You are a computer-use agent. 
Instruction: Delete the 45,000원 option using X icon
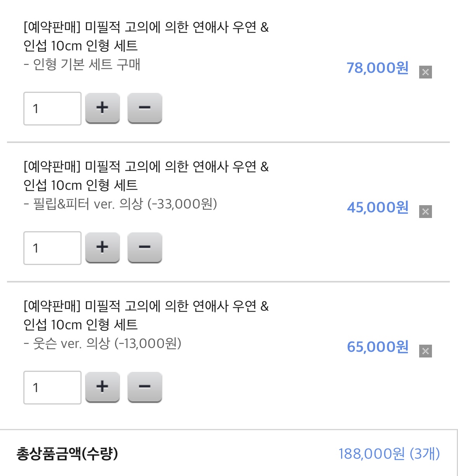point(425,211)
